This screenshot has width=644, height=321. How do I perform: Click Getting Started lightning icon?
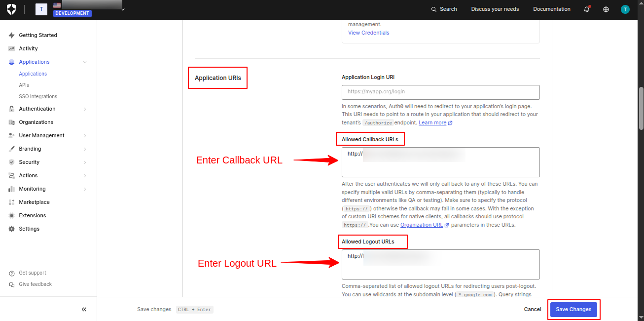[x=12, y=35]
